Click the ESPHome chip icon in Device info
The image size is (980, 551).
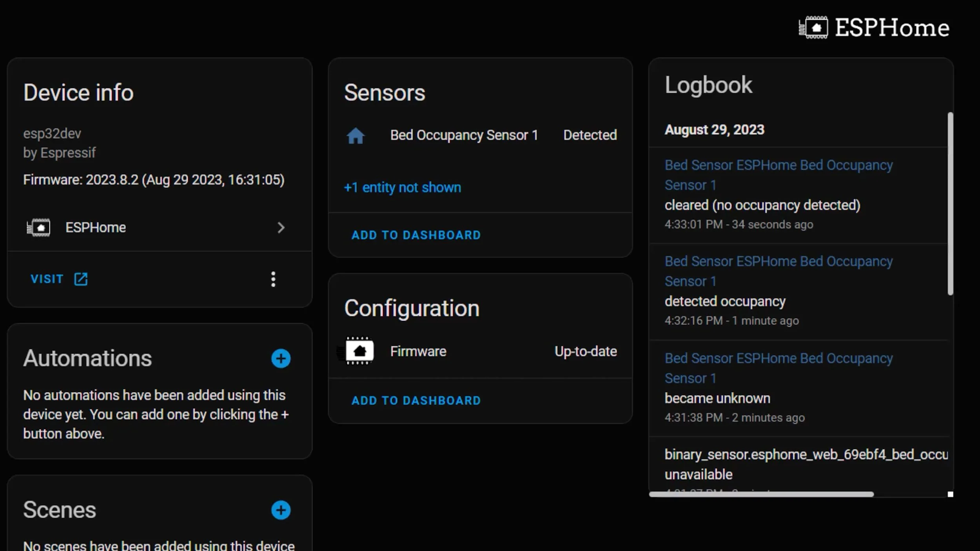click(x=38, y=228)
